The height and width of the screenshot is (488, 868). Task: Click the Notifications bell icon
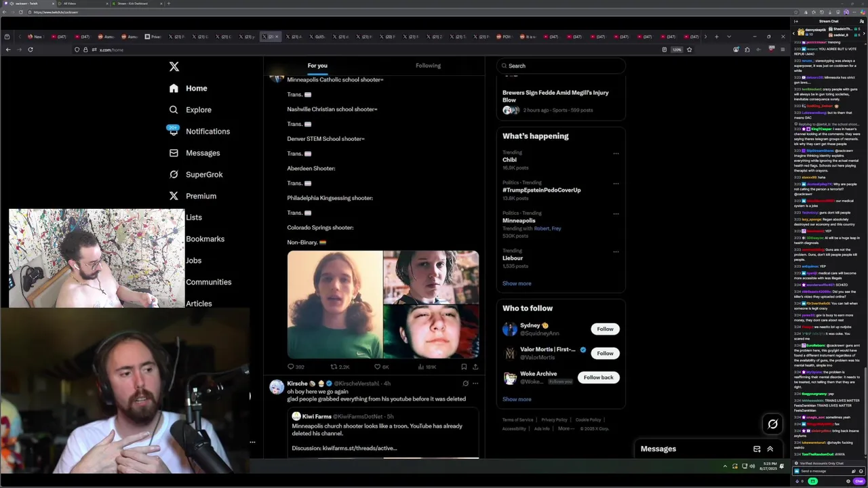pyautogui.click(x=174, y=131)
